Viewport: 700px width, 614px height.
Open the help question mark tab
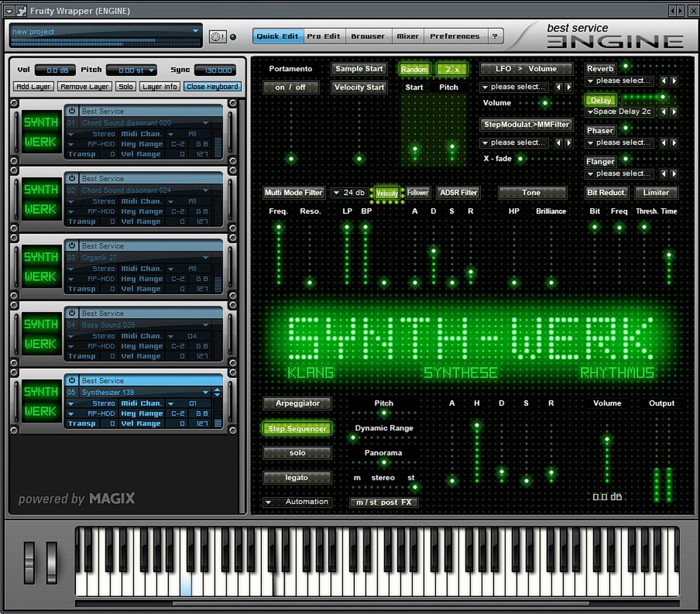[494, 36]
